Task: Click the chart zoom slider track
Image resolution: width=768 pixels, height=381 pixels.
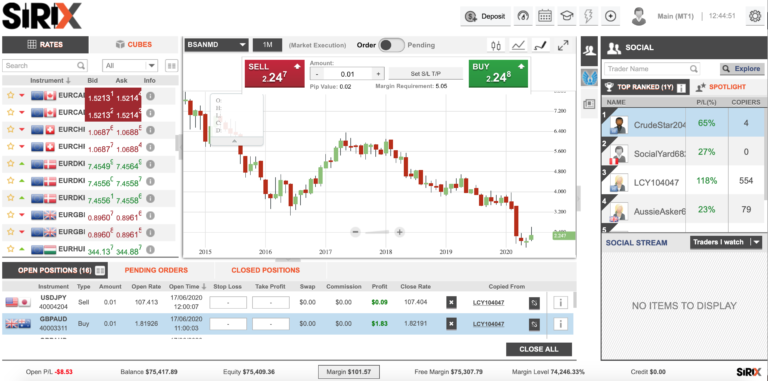Action: pos(377,232)
